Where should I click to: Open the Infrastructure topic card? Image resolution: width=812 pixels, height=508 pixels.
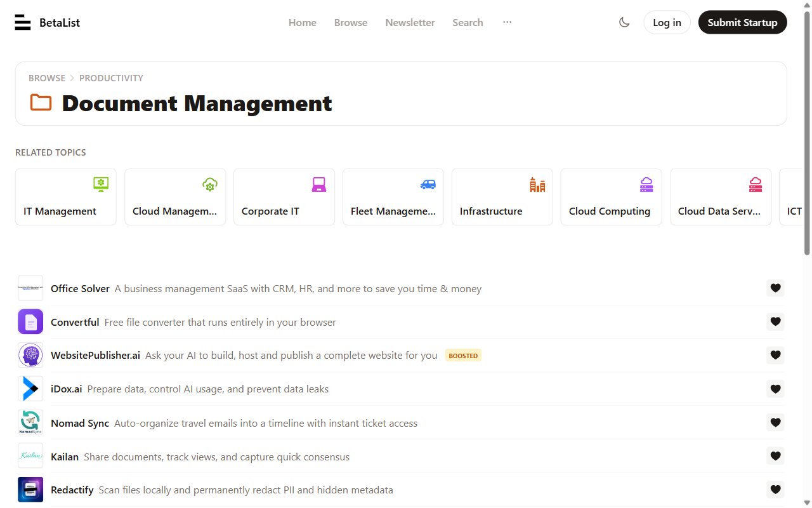coord(502,197)
